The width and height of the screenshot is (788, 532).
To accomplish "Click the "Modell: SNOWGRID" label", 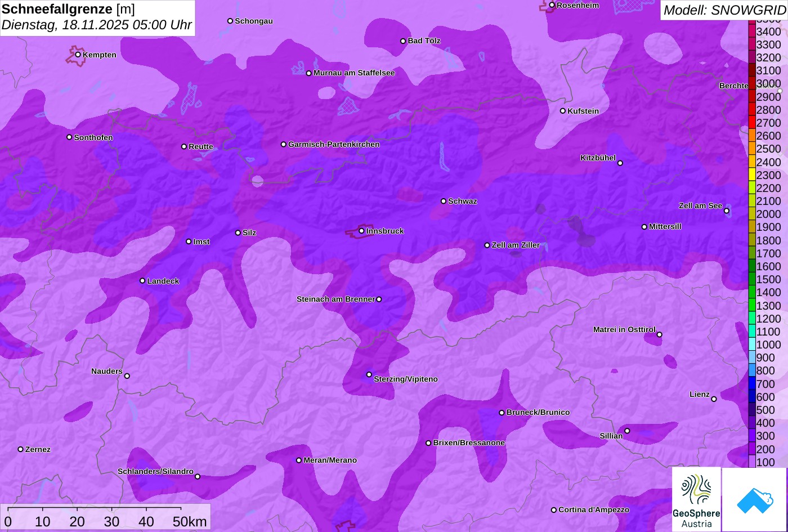I will 724,10.
